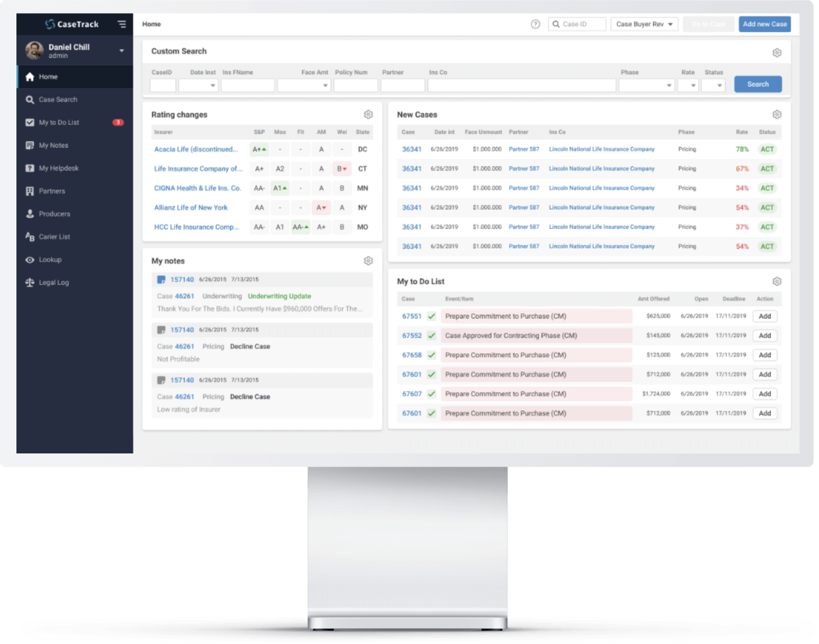Open the help question mark icon

tap(536, 24)
